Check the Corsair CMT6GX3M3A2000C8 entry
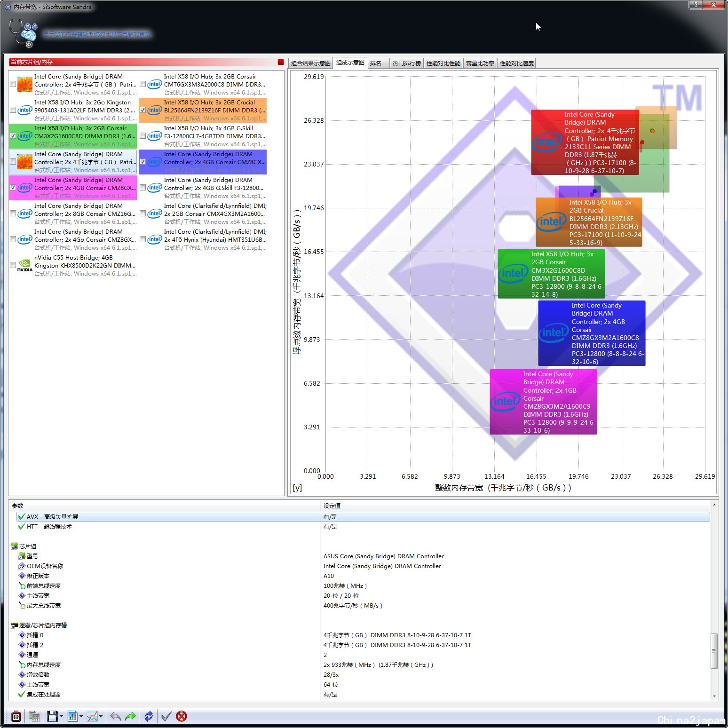The image size is (728, 728). click(x=143, y=84)
